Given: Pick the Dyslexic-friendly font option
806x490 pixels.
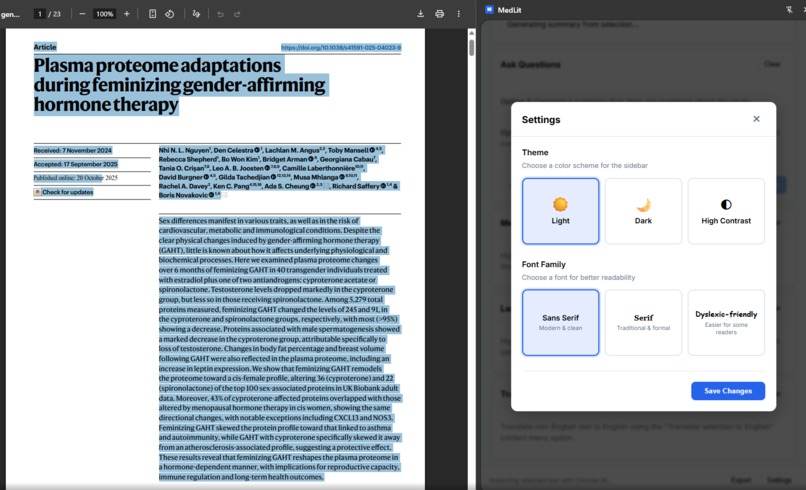Looking at the screenshot, I should 726,322.
